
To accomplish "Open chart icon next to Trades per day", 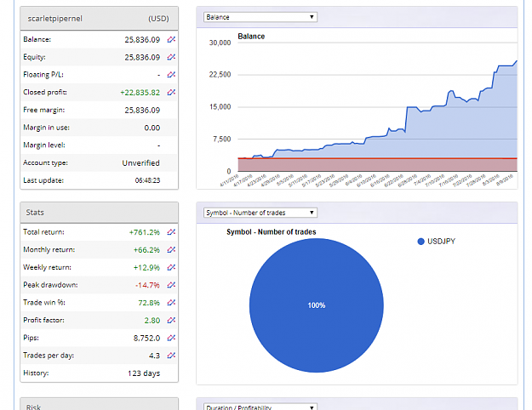I will [x=171, y=356].
